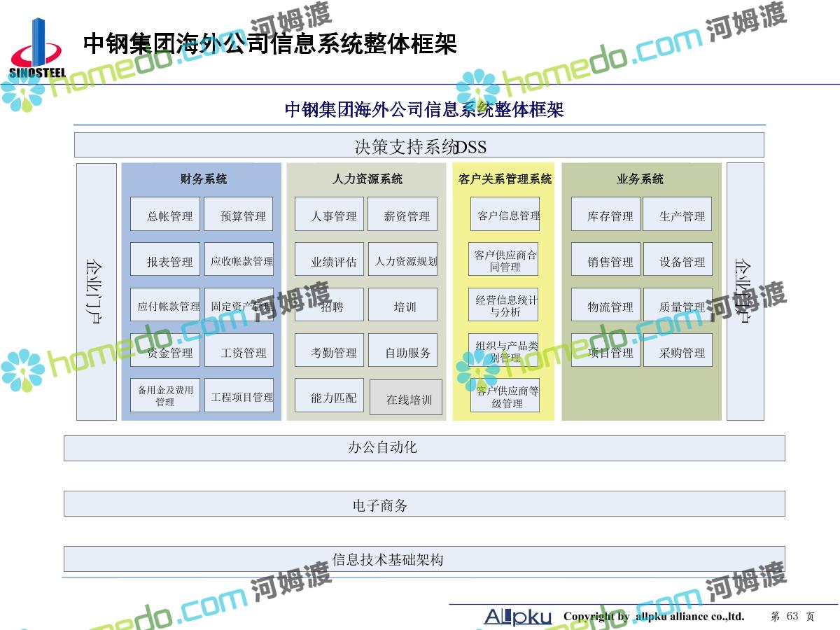Click the 工资管理 box

pyautogui.click(x=238, y=350)
